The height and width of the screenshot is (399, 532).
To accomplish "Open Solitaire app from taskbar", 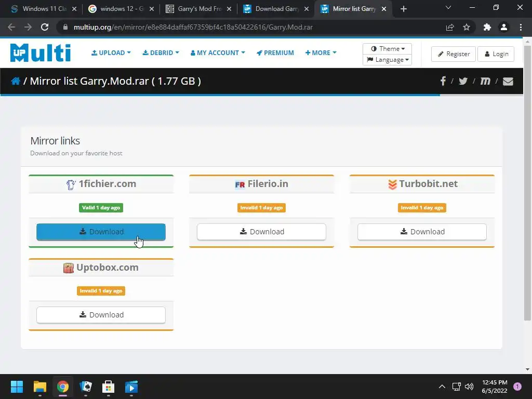I will [86, 387].
